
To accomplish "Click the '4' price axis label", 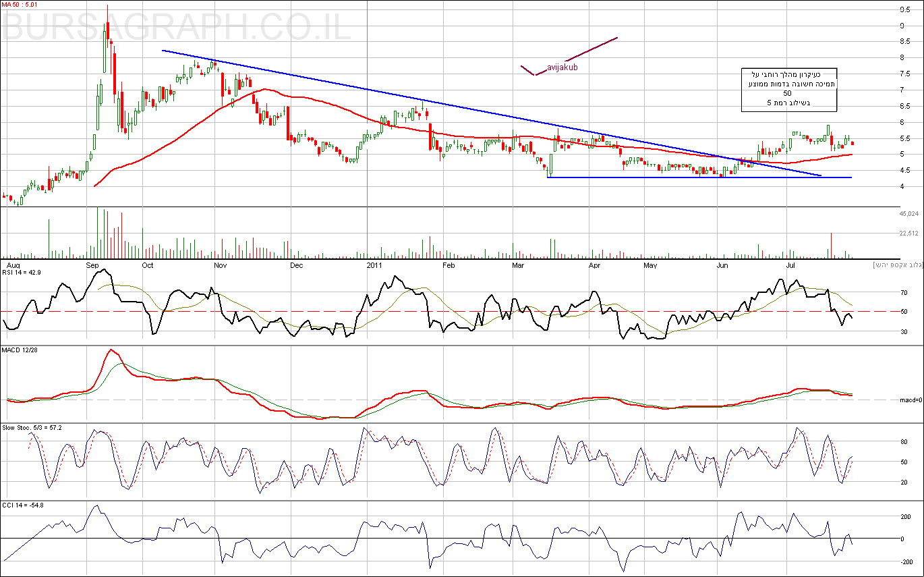I will [x=901, y=187].
